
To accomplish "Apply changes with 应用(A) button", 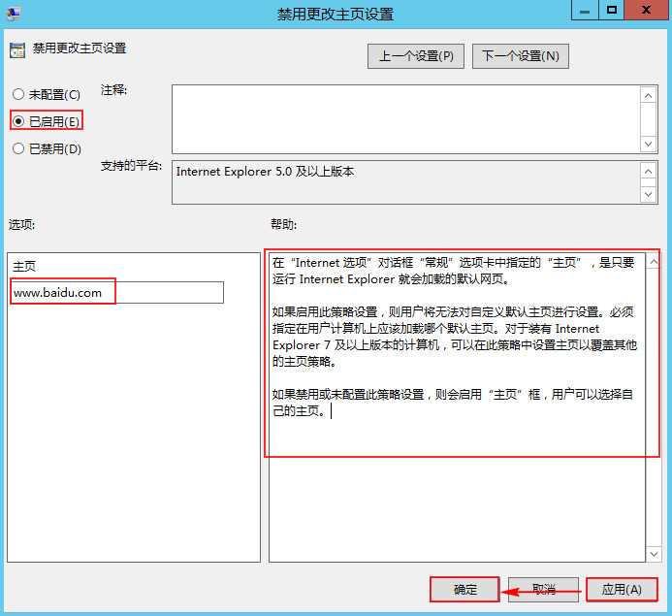I will (x=622, y=590).
